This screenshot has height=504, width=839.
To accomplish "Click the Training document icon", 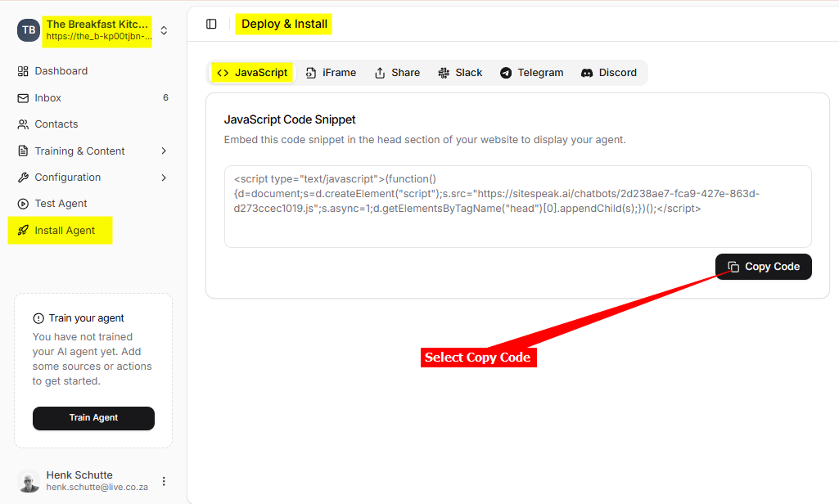I will click(x=23, y=151).
